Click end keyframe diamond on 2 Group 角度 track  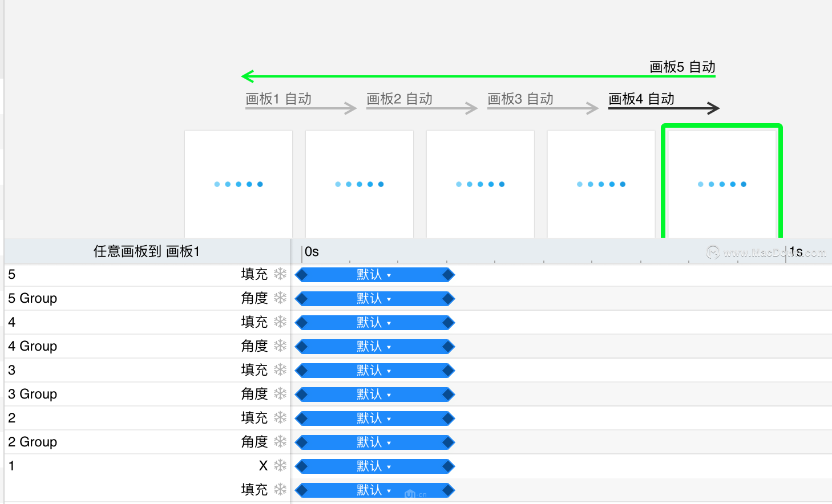pos(449,442)
